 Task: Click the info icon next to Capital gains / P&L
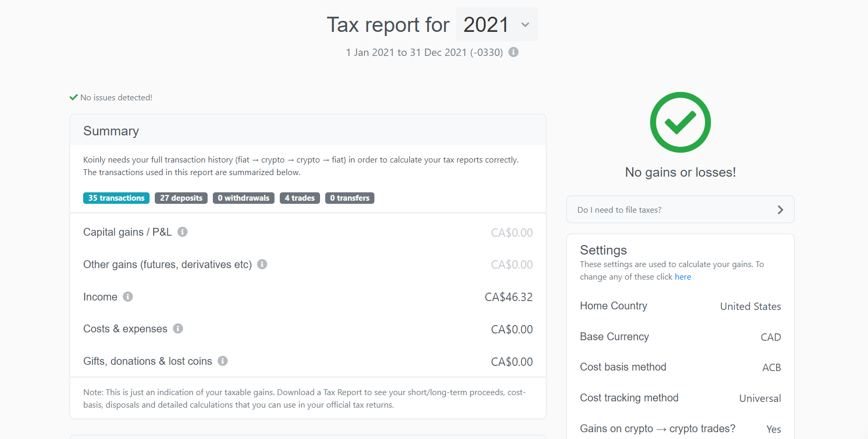coord(182,232)
